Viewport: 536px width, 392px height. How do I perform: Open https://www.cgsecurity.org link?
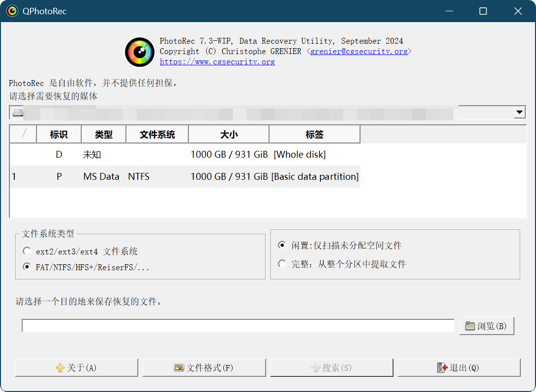(x=217, y=62)
